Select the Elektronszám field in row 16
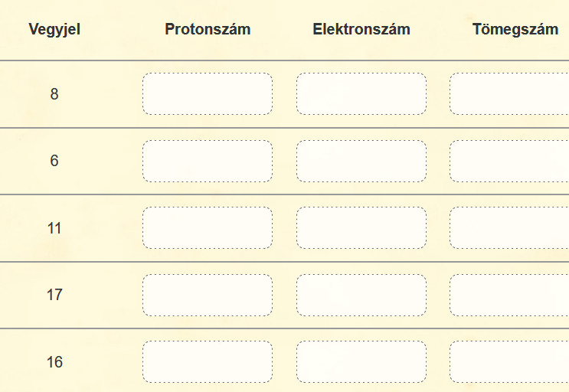Image resolution: width=569 pixels, height=392 pixels. (361, 361)
